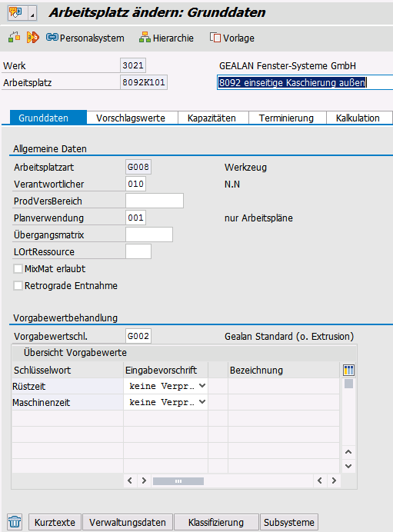Click the Schlüsselwort column header
393x532 pixels.
68,370
